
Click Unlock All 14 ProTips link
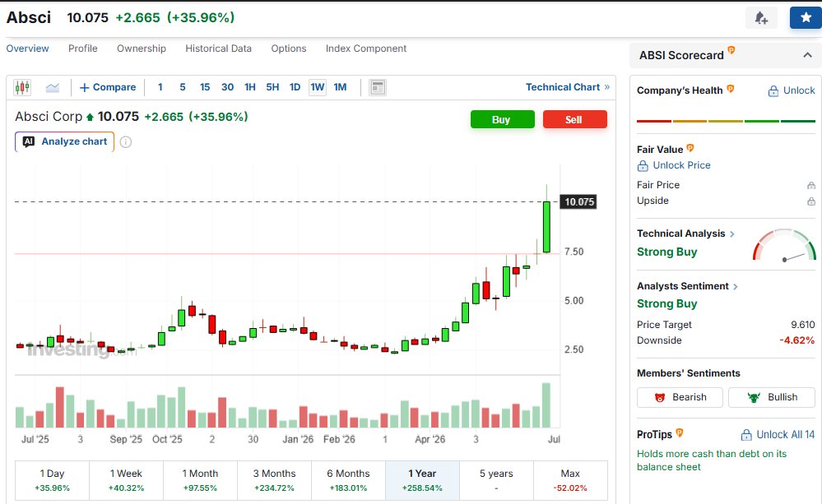778,434
